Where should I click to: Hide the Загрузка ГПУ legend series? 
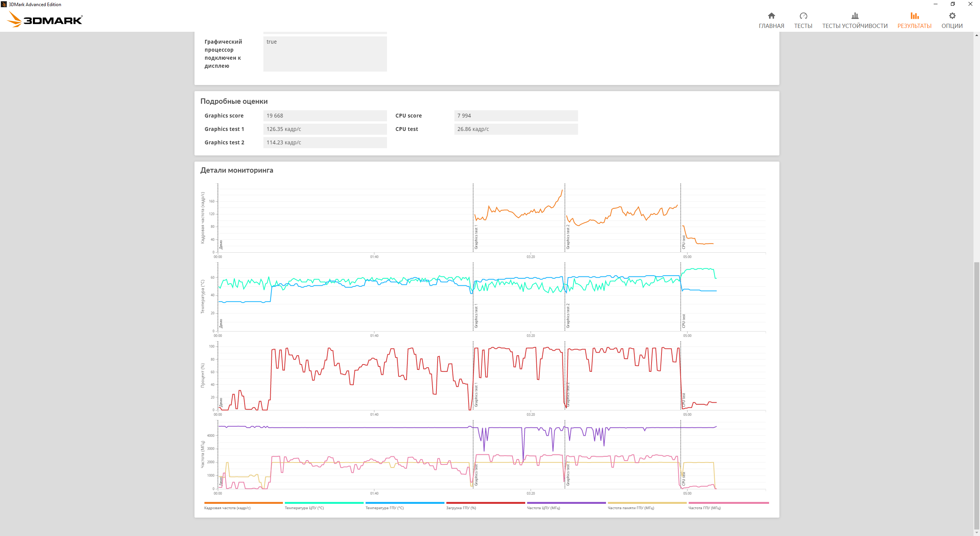click(461, 508)
